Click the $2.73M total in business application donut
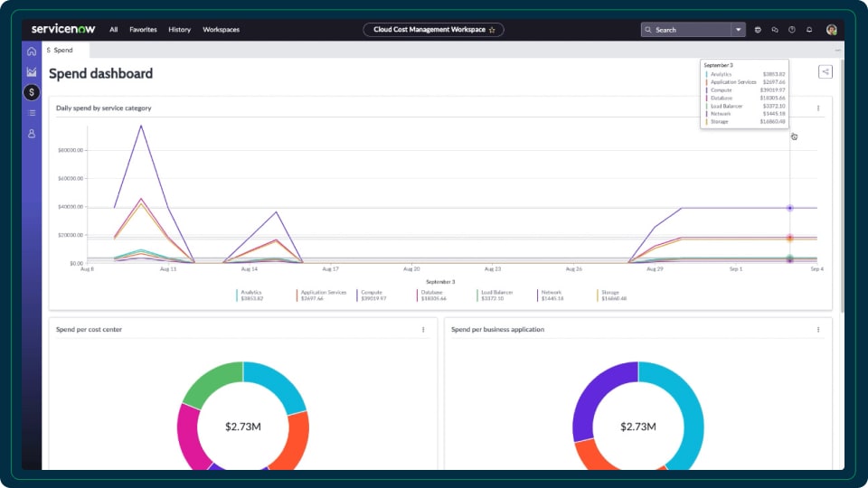This screenshot has width=868, height=488. click(x=638, y=427)
